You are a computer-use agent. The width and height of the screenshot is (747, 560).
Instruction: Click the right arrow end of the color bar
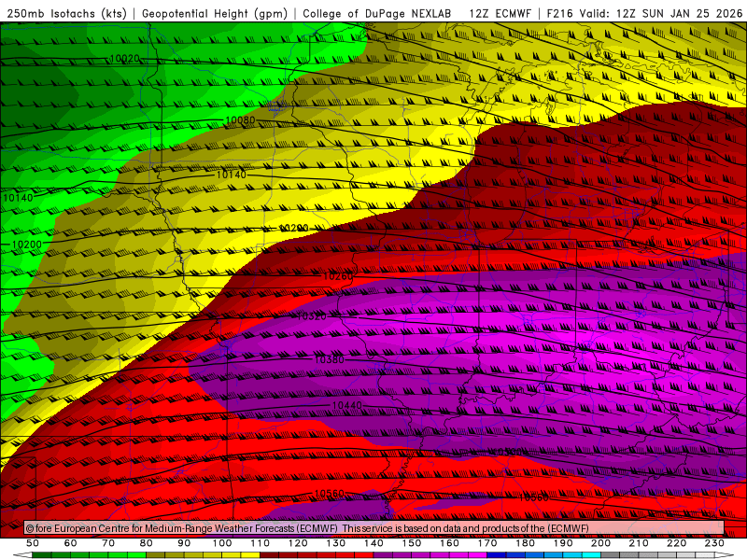coord(725,555)
